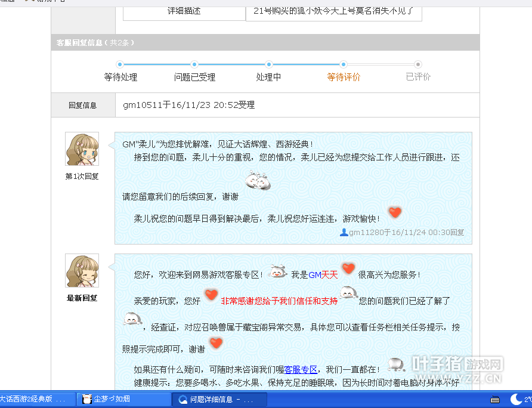
Task: Select the 已评价 progress step
Action: point(418,77)
